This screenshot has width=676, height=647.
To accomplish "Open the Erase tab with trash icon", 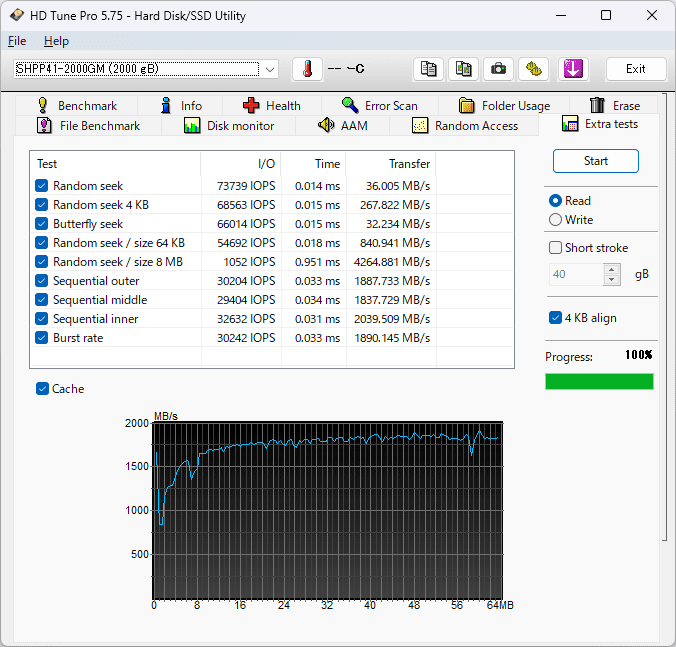I will (614, 105).
